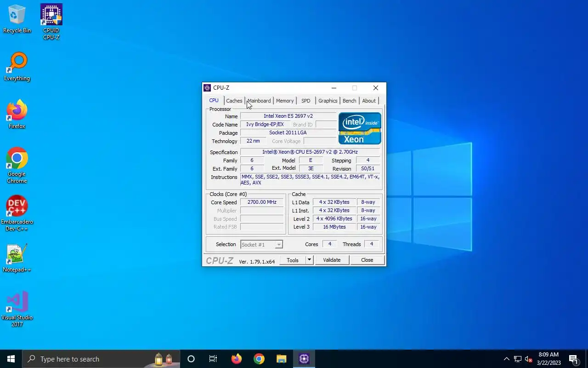Click the muted volume tray icon
The image size is (588, 368).
tap(529, 359)
